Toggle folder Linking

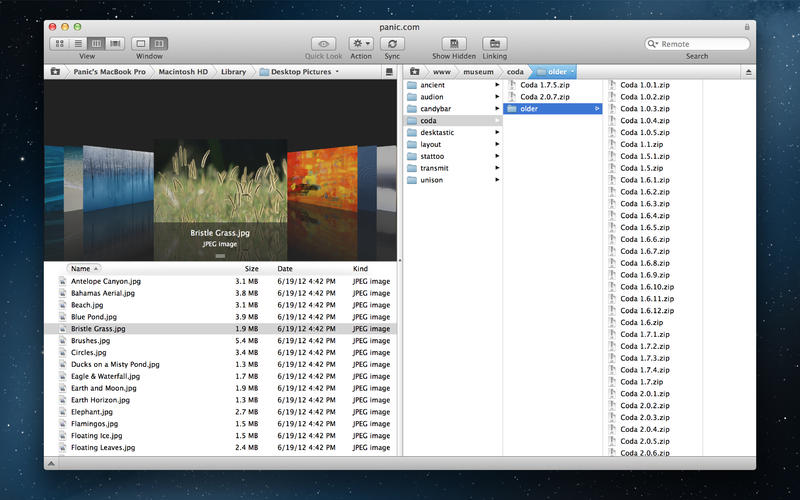point(494,44)
